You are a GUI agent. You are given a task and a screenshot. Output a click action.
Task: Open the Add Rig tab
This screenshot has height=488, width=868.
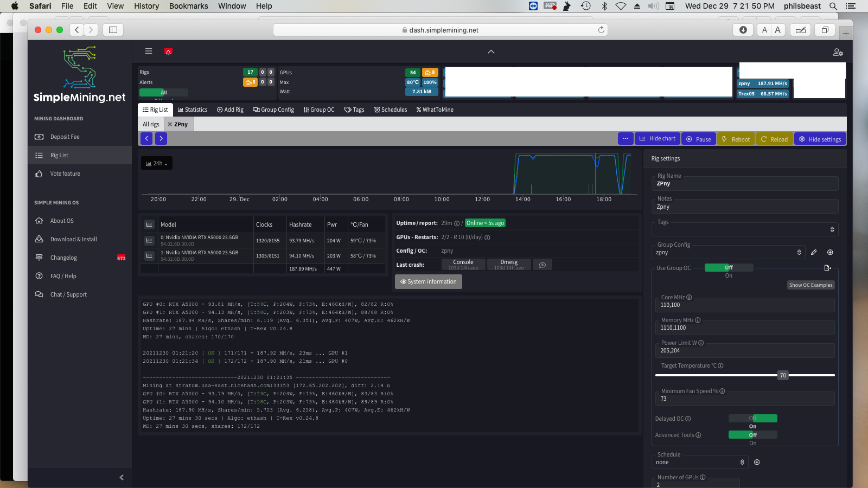(x=230, y=110)
